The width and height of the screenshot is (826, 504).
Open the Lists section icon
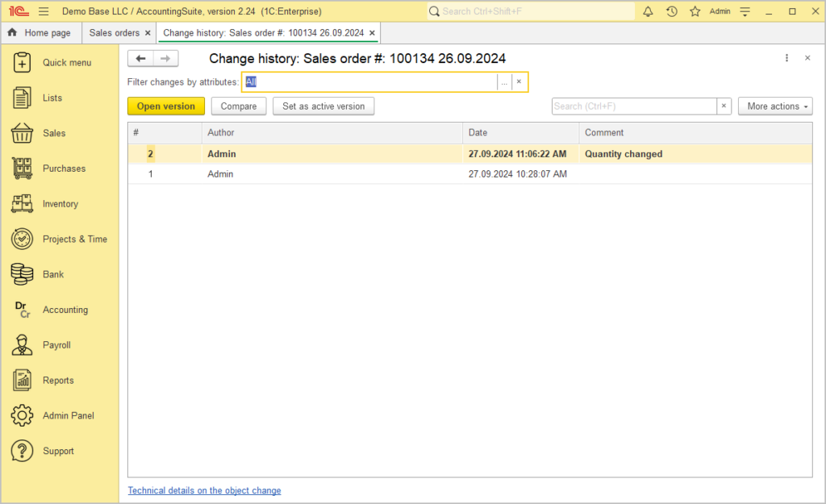coord(22,98)
